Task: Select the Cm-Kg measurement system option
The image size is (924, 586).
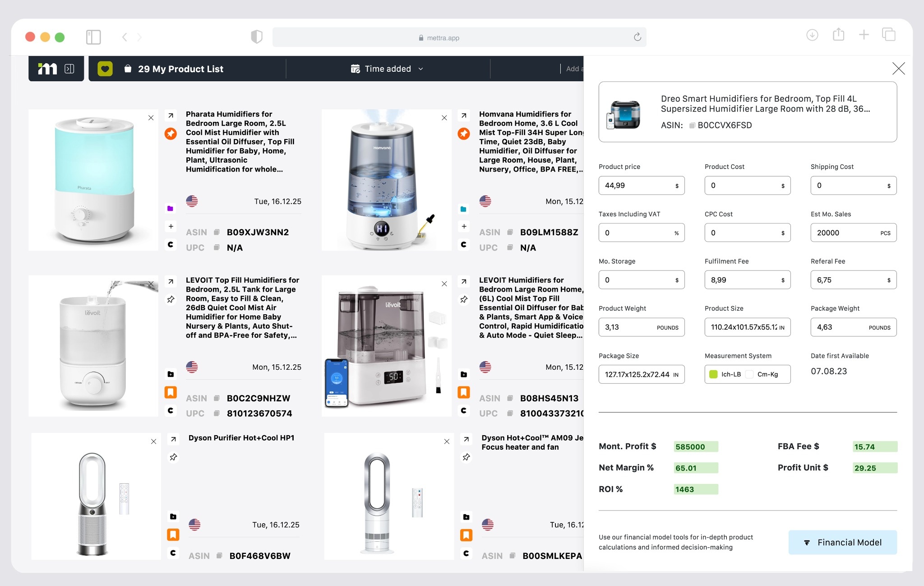Action: tap(766, 374)
